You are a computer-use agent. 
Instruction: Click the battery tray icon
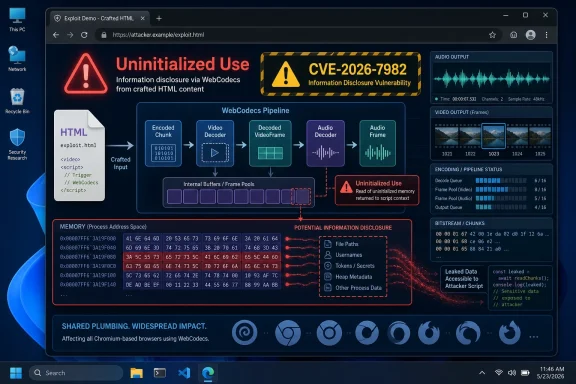pos(525,373)
